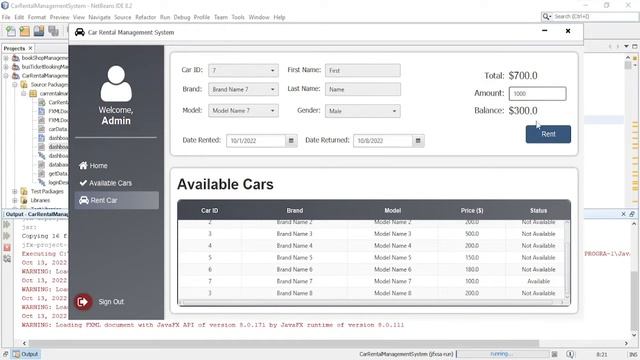Click the loginDes file in Projects tree
This screenshot has width=640, height=360.
point(53,182)
